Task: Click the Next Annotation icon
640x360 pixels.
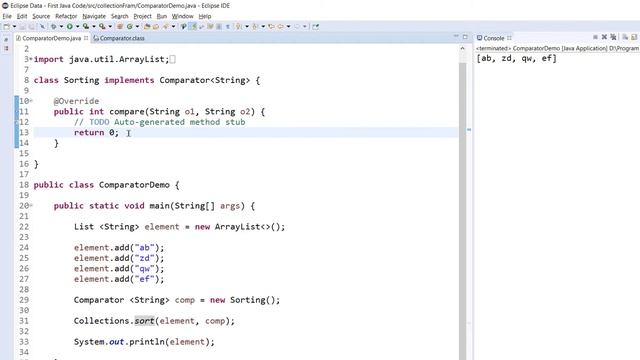Action: [x=238, y=27]
